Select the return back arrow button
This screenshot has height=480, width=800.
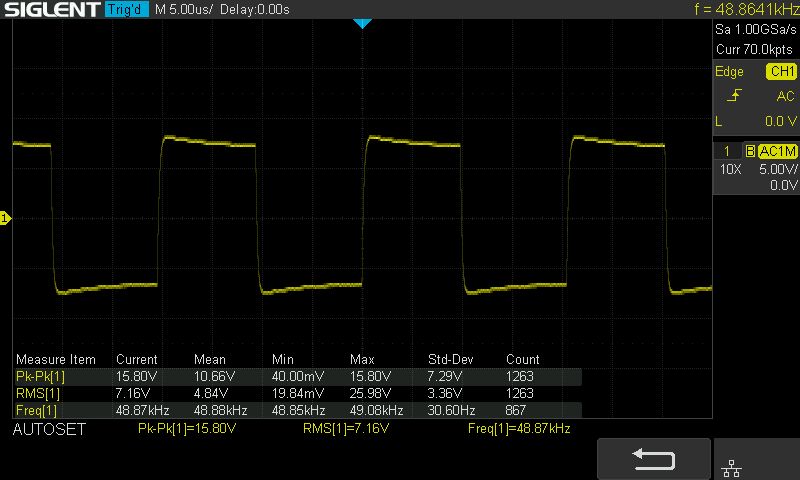pos(654,459)
